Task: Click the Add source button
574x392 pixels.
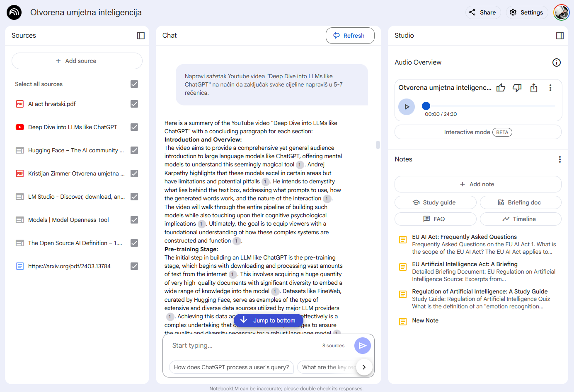Action: click(x=77, y=61)
